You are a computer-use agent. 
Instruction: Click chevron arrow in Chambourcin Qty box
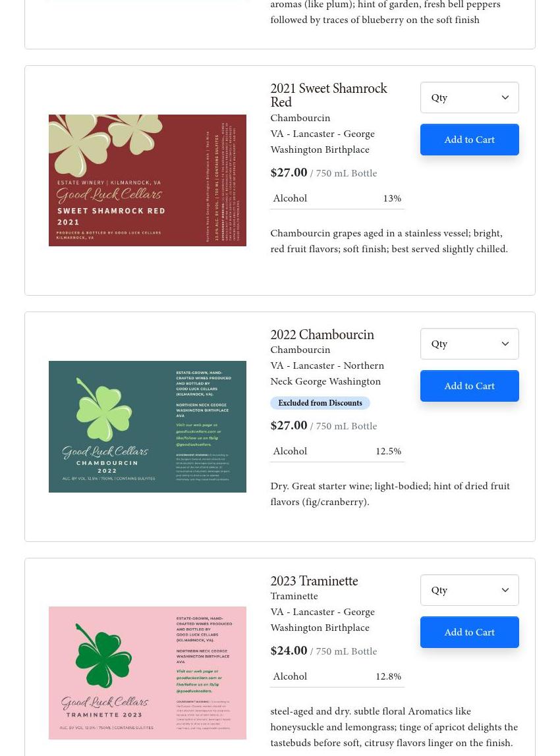coord(505,344)
